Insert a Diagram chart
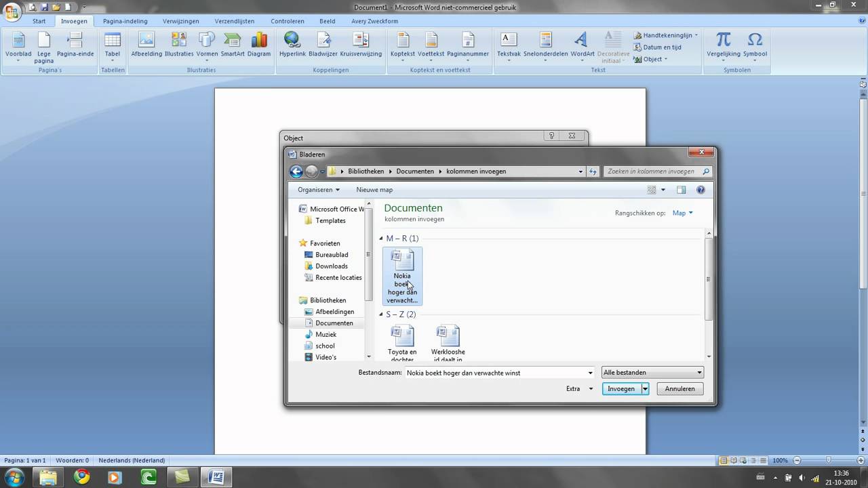868x488 pixels. click(x=259, y=44)
